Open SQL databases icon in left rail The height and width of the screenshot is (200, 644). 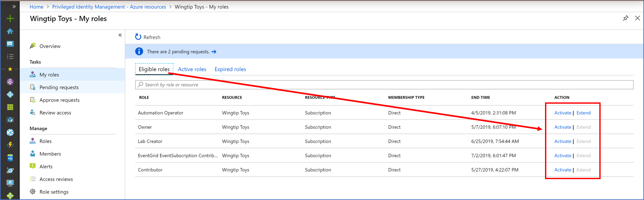(x=10, y=158)
